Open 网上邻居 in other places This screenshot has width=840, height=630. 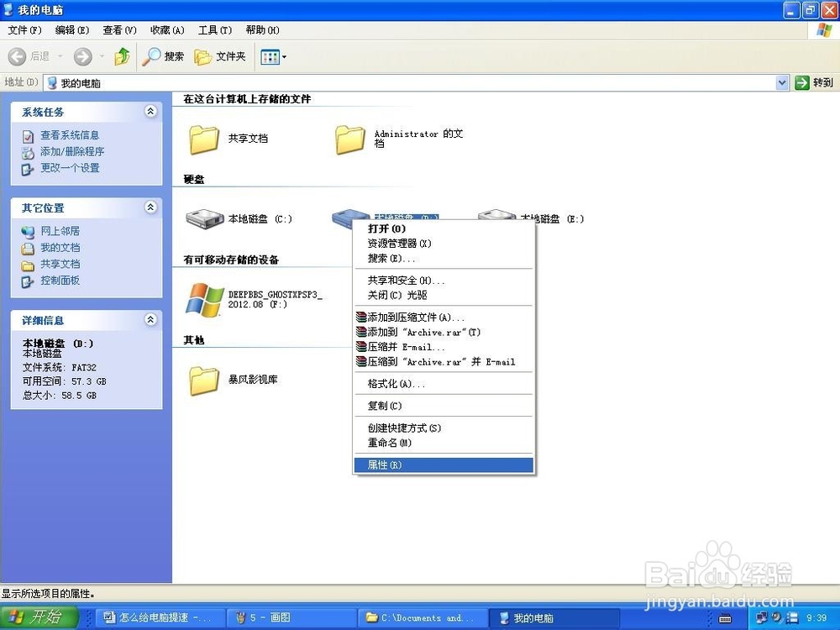pyautogui.click(x=60, y=231)
